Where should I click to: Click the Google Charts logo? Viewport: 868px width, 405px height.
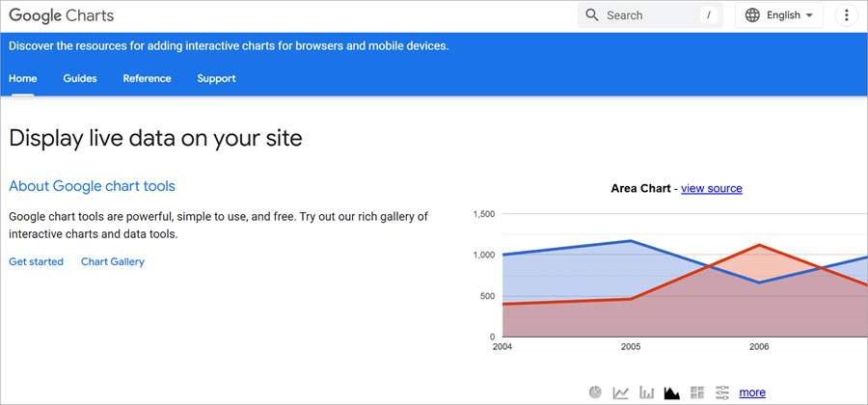[62, 15]
